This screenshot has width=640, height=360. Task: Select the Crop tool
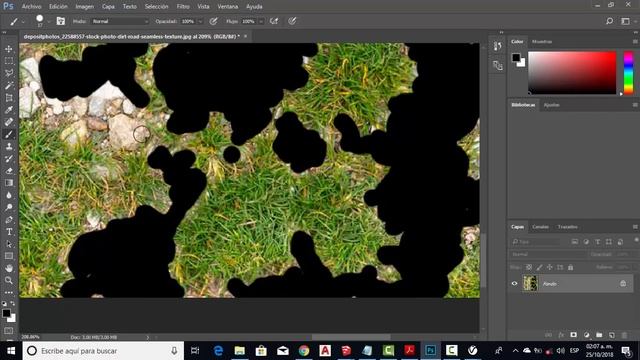9,98
